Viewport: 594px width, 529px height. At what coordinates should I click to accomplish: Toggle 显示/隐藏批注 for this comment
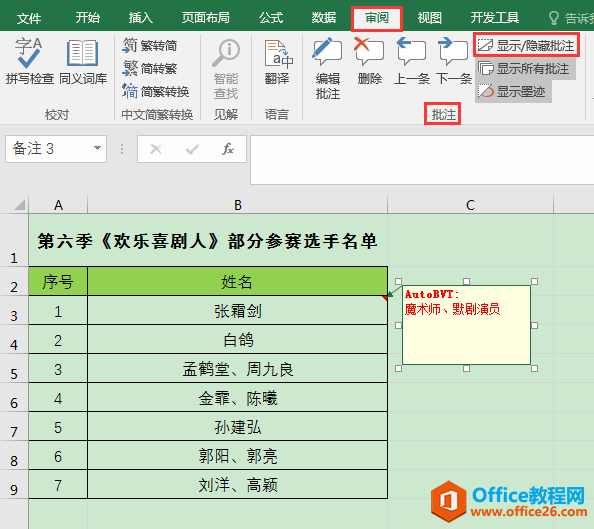point(526,45)
